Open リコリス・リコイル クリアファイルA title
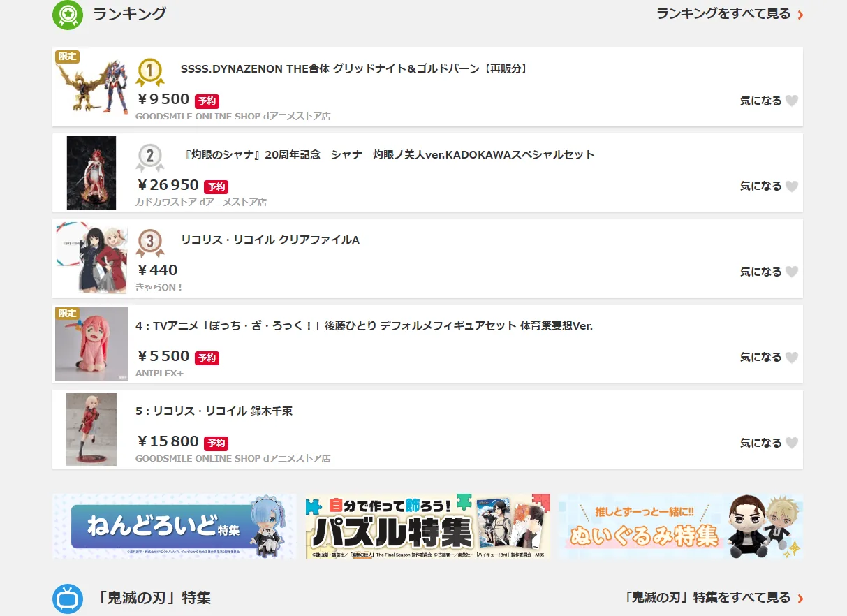Image resolution: width=847 pixels, height=616 pixels. coord(270,240)
